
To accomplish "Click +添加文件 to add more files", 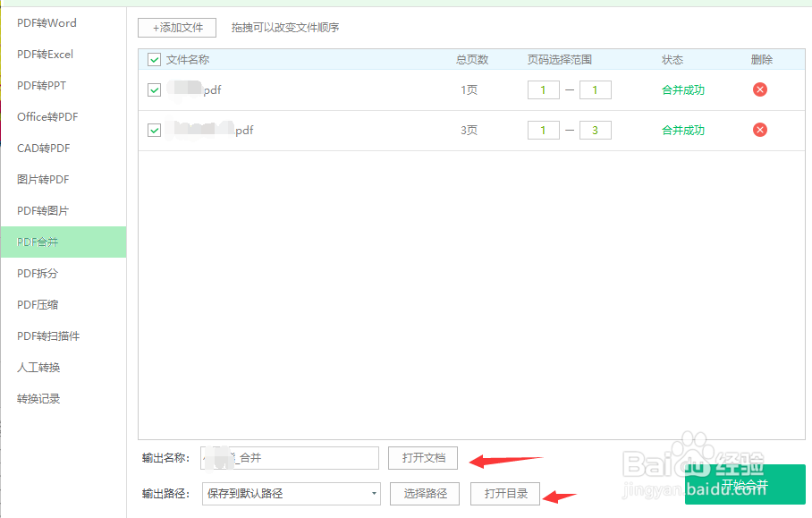I will (176, 27).
